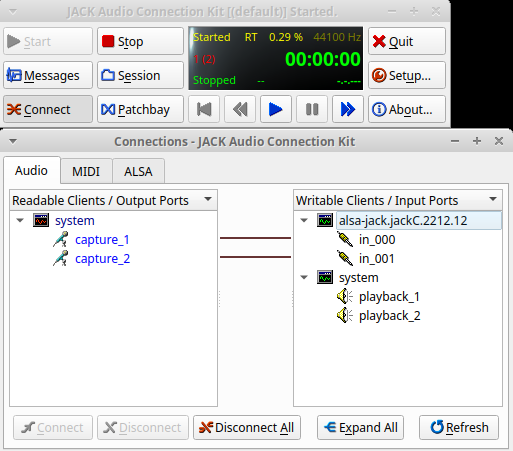Click the yellow Started server state text
Viewport: 513px width, 451px height.
tap(212, 37)
